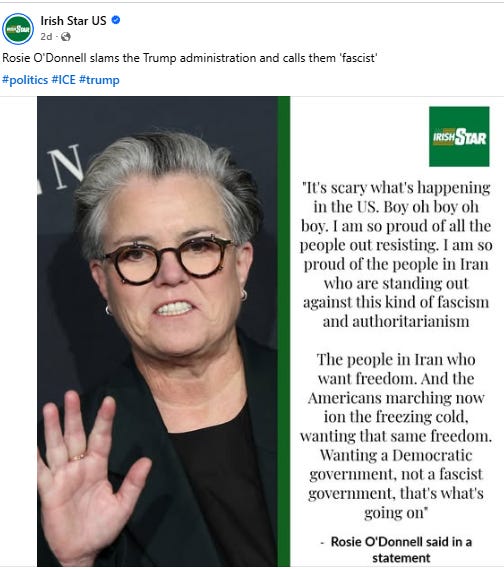Click the green Irish Star logo in image
The height and width of the screenshot is (569, 504).
click(459, 136)
